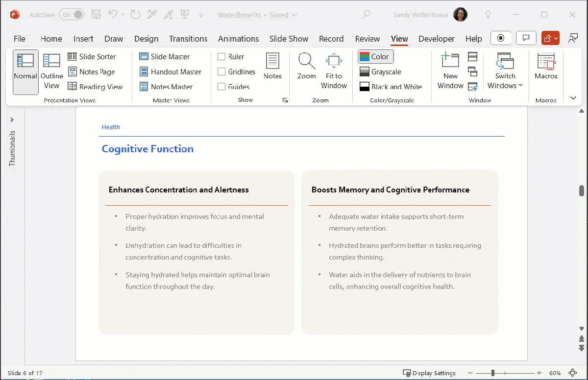Select Grayscale display mode
This screenshot has width=588, height=380.
380,72
